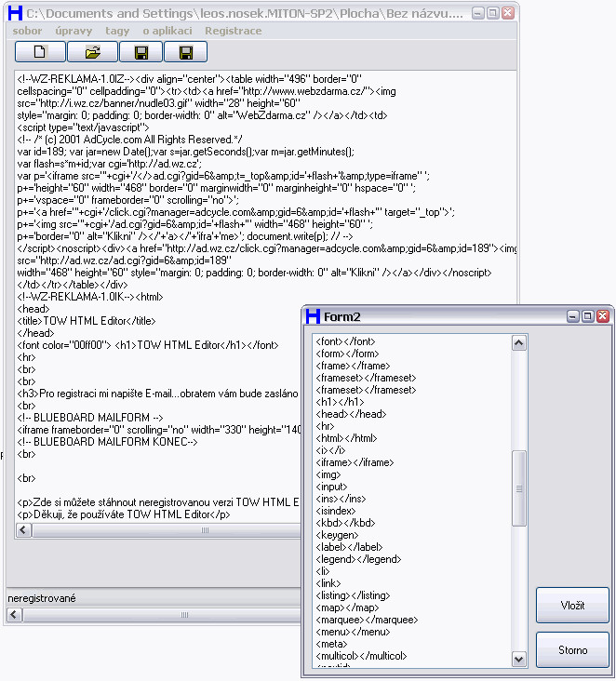The image size is (616, 681).
Task: Minimize the Form2 window
Action: [x=573, y=316]
